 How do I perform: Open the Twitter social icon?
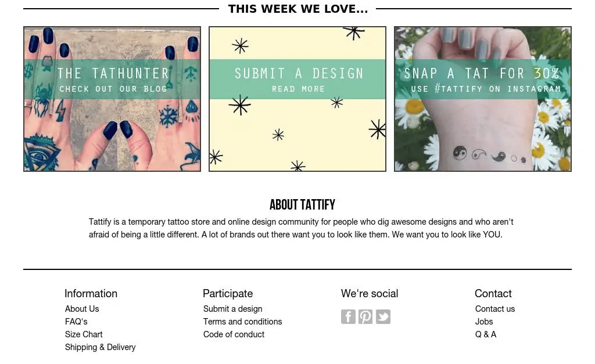[383, 316]
